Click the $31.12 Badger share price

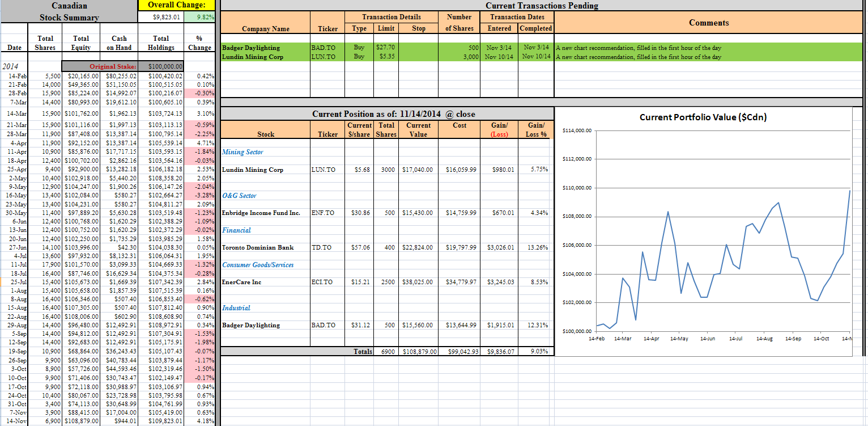tap(360, 325)
